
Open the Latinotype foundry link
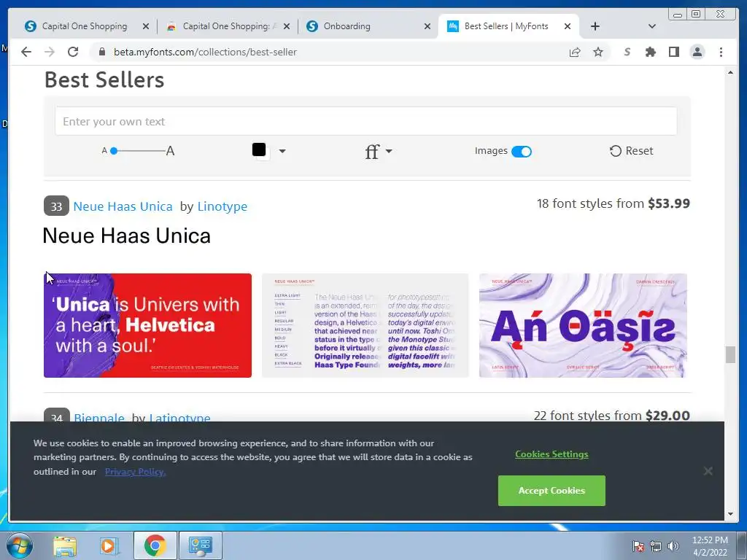(x=179, y=417)
